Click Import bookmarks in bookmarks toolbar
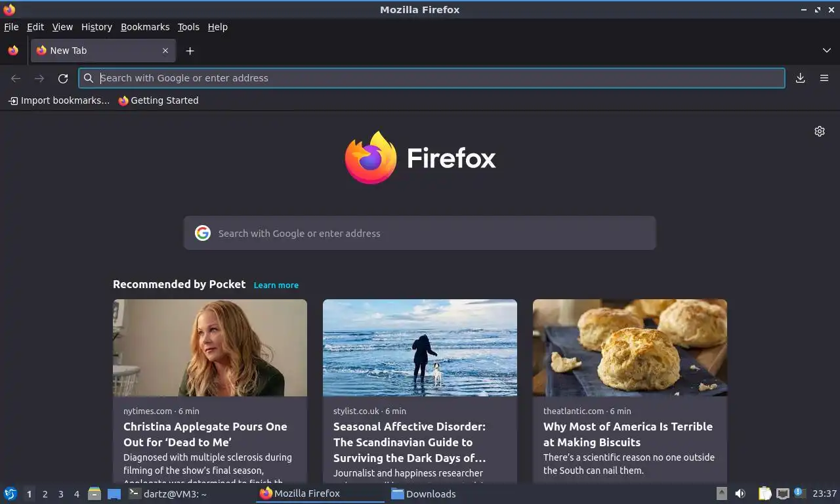This screenshot has height=504, width=840. (59, 100)
